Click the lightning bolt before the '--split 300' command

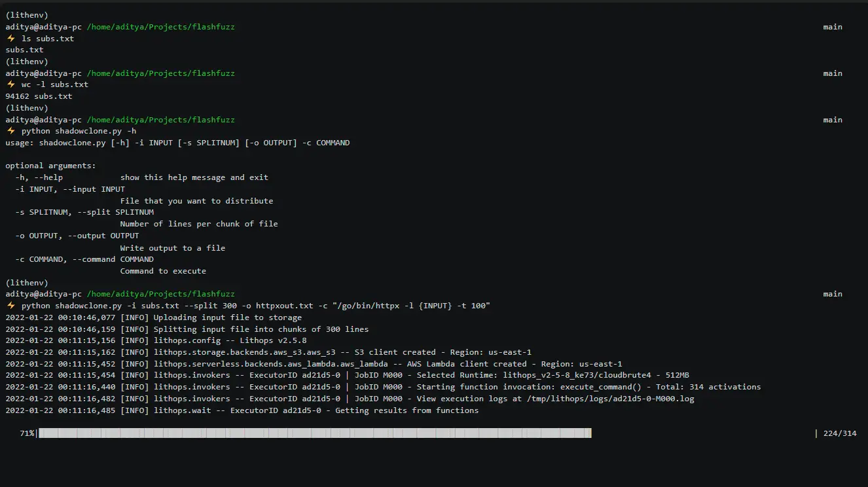tap(10, 306)
